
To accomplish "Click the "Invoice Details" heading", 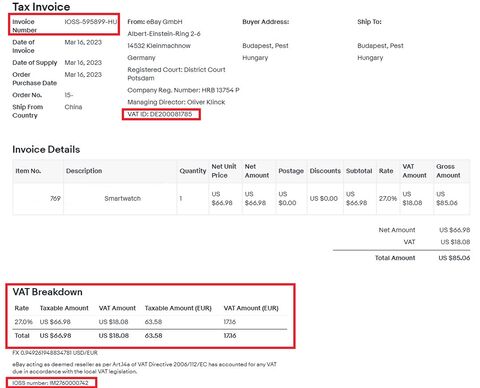I will [x=46, y=149].
